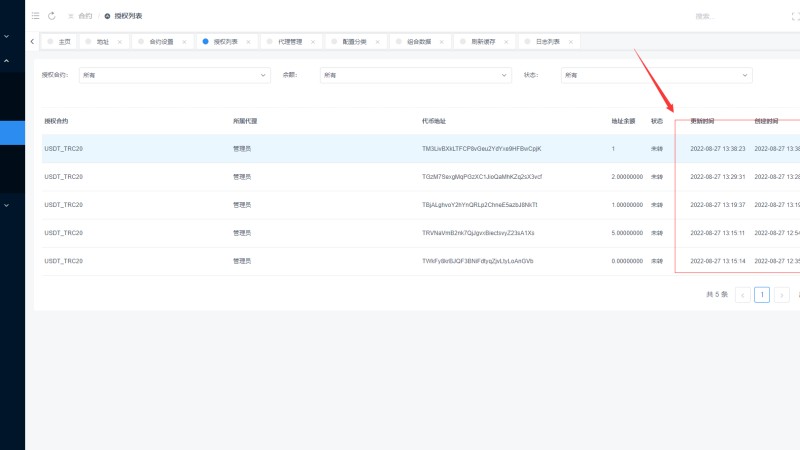This screenshot has height=450, width=800.
Task: Click balance value 0.00000000
Action: tap(627, 261)
